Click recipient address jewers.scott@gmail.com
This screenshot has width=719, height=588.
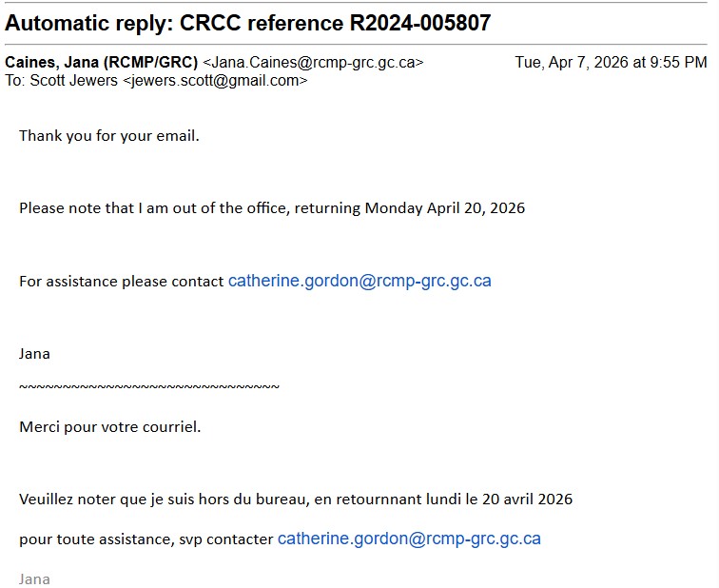pyautogui.click(x=215, y=81)
